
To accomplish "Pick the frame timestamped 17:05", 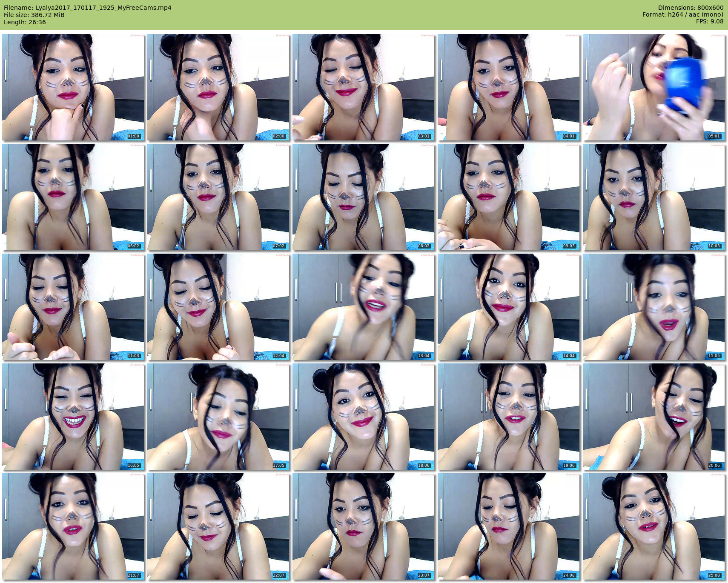I will [218, 417].
